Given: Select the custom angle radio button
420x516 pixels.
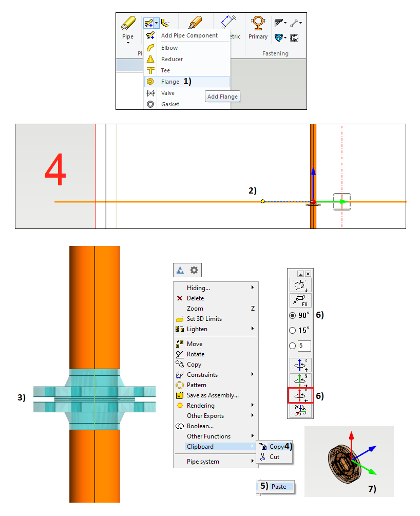Looking at the screenshot, I should (292, 346).
